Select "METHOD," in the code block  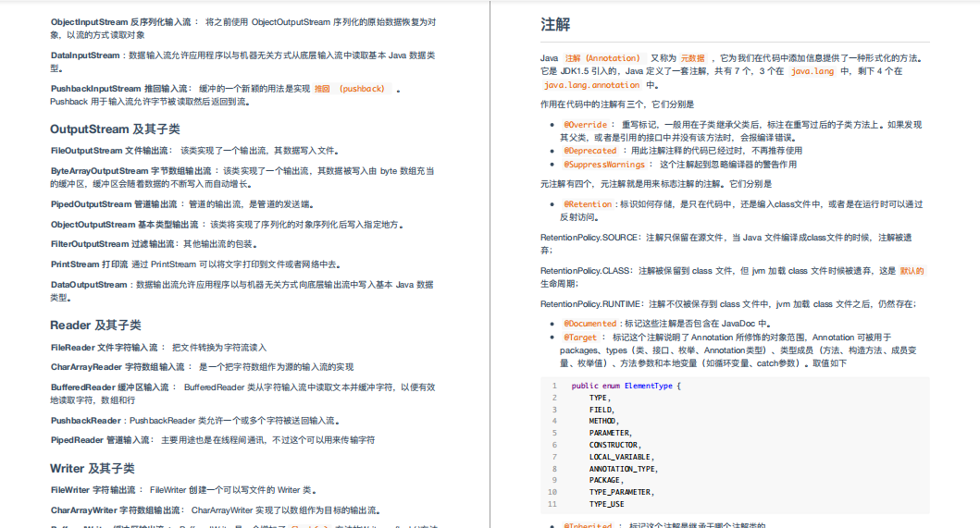pyautogui.click(x=603, y=421)
